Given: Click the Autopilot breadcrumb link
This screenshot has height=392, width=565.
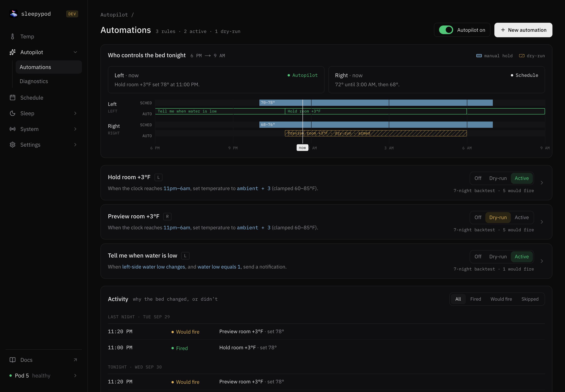Looking at the screenshot, I should 114,15.
